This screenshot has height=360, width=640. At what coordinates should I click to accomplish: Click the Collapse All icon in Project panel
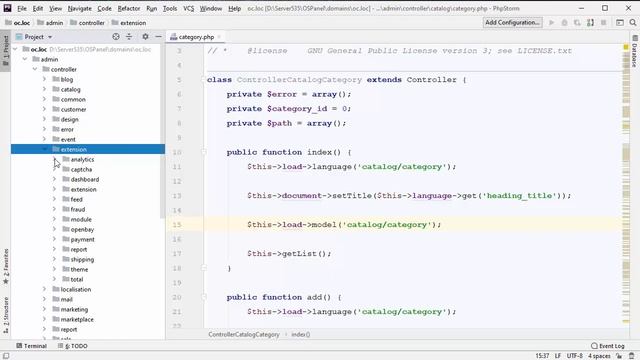click(x=129, y=37)
